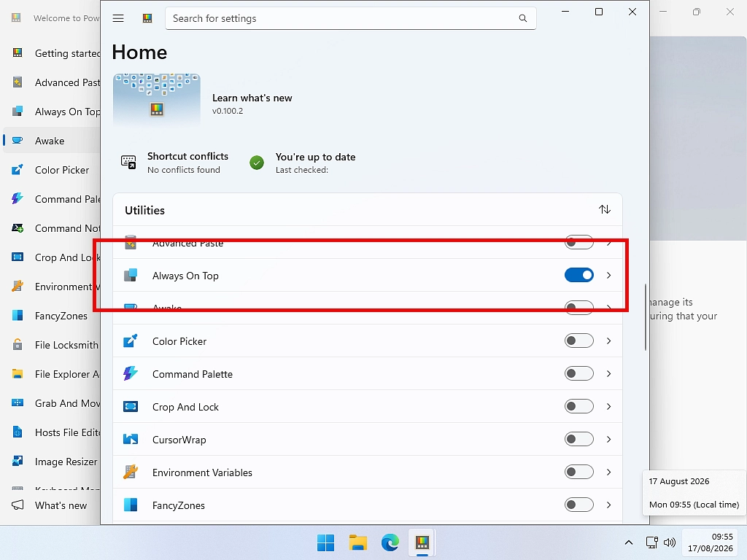Screen dimensions: 747x560
Task: Sort utilities with the arrows icon
Action: pos(605,209)
